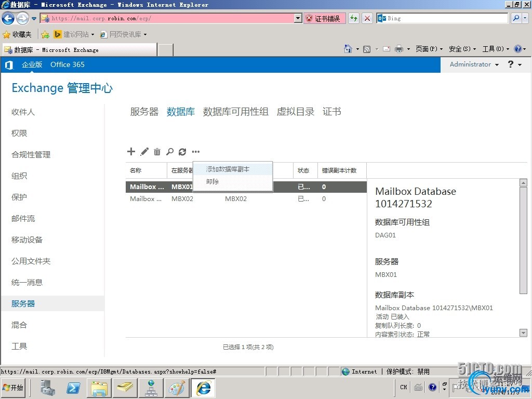
Task: Open 公用文件夹 in the left navigation
Action: coord(31,261)
